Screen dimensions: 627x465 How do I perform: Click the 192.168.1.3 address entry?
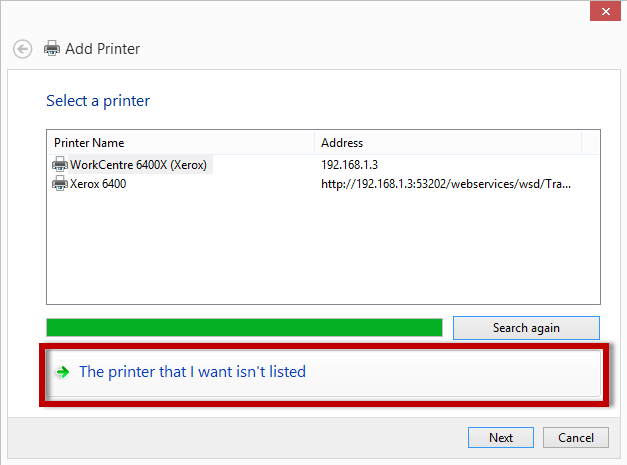coord(350,164)
